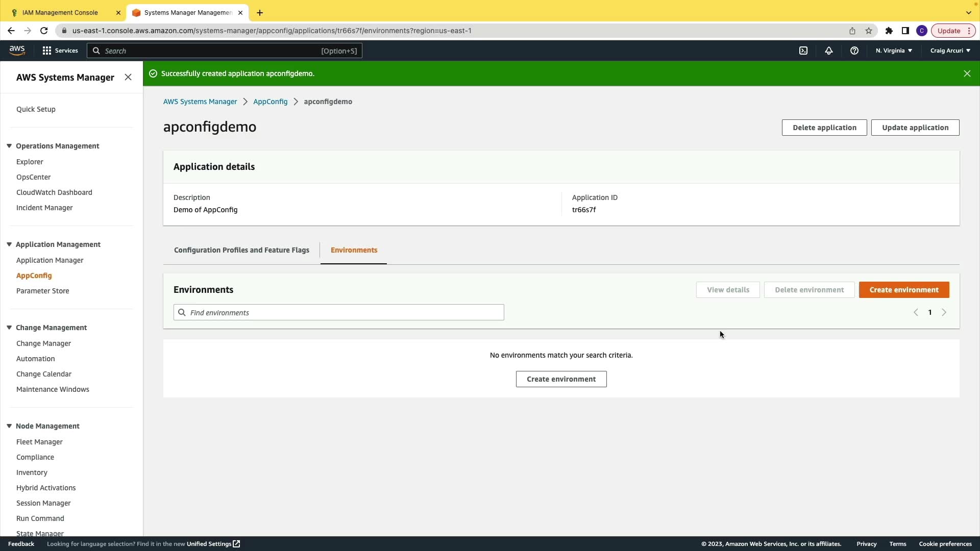Switch to Configuration Profiles and Feature Flags tab
980x551 pixels.
click(x=241, y=250)
